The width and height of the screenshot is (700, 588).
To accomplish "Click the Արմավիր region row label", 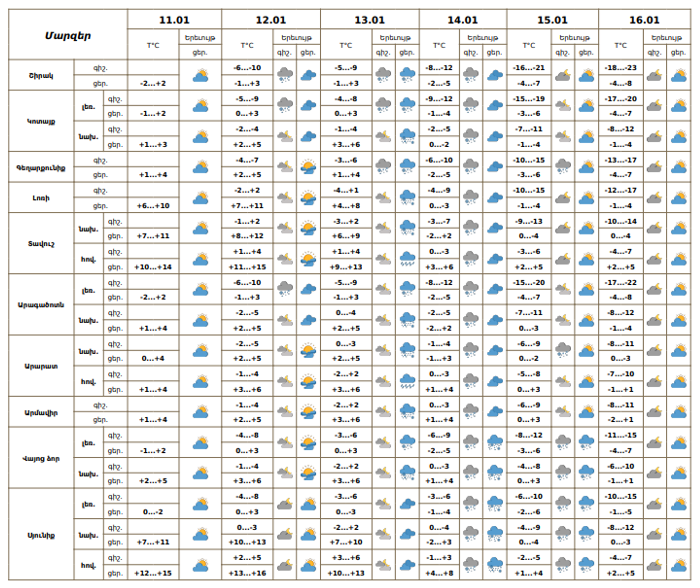I will (41, 413).
